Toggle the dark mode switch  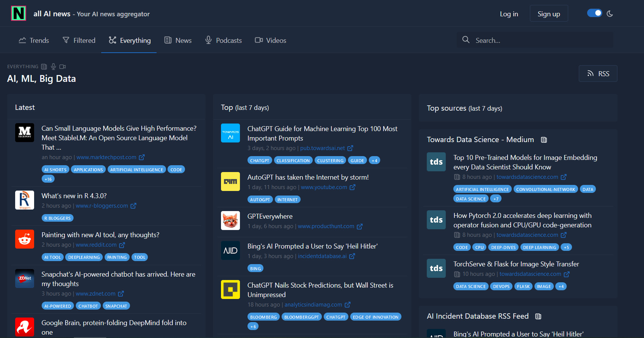pyautogui.click(x=594, y=13)
